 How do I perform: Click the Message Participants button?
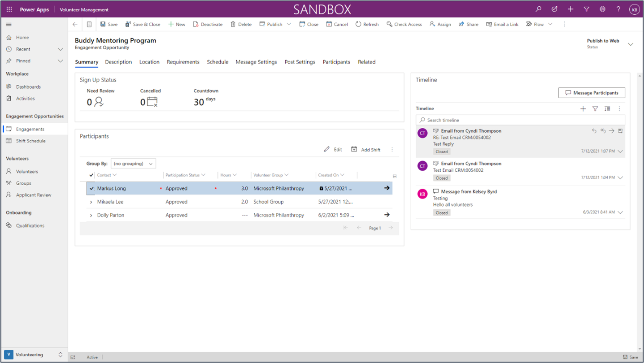pyautogui.click(x=591, y=93)
